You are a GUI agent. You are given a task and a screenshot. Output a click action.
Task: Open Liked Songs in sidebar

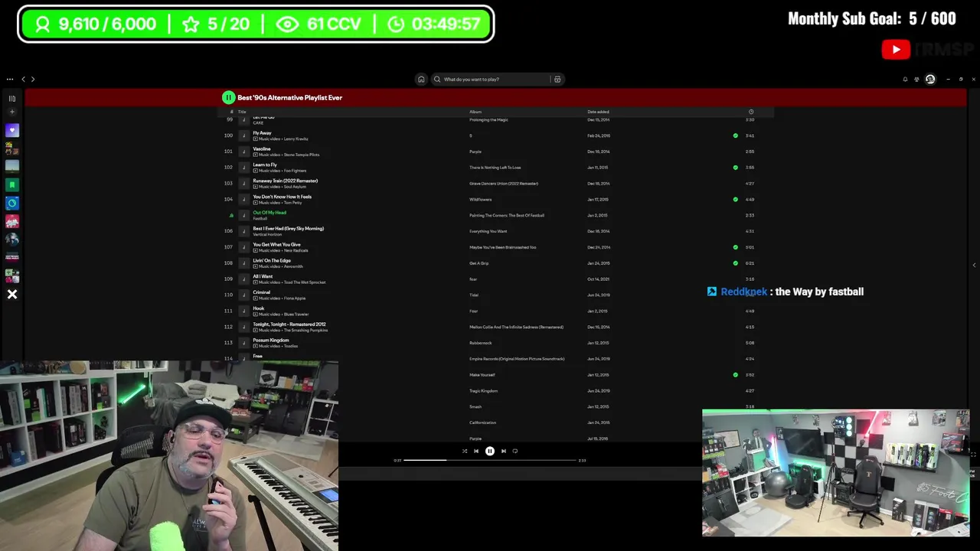click(12, 130)
